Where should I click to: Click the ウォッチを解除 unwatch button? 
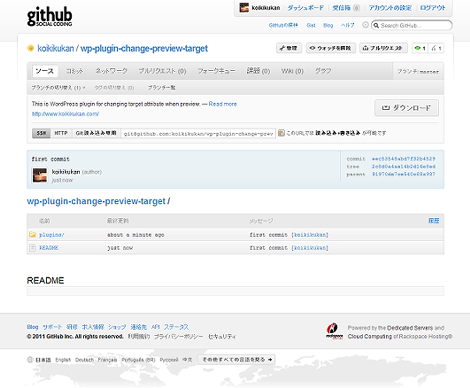point(331,48)
